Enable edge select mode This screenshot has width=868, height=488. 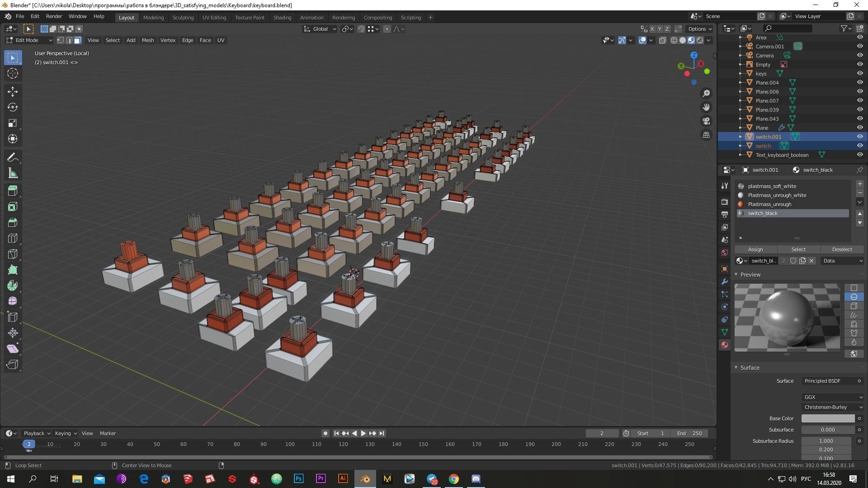[69, 40]
